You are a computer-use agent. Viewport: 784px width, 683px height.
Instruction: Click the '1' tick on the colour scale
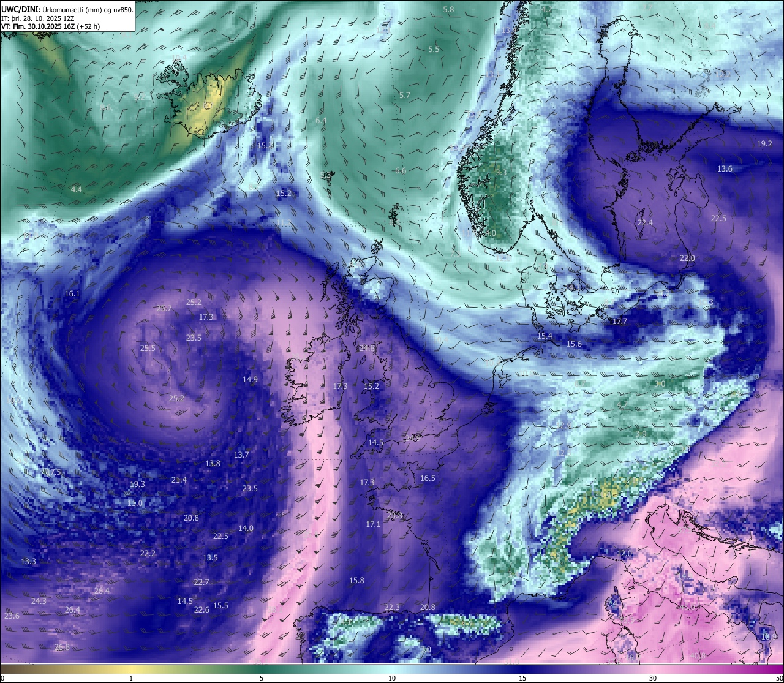pos(131,678)
